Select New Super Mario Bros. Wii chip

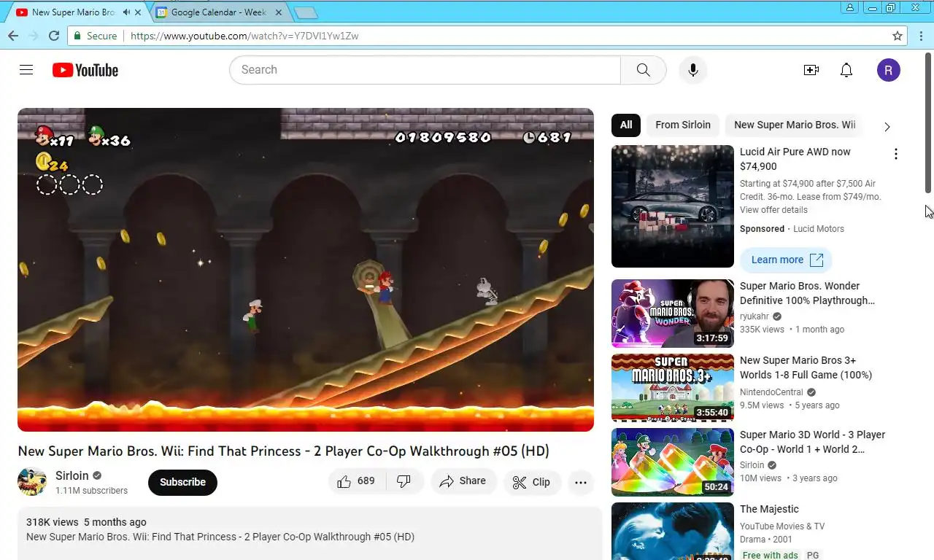click(x=795, y=125)
